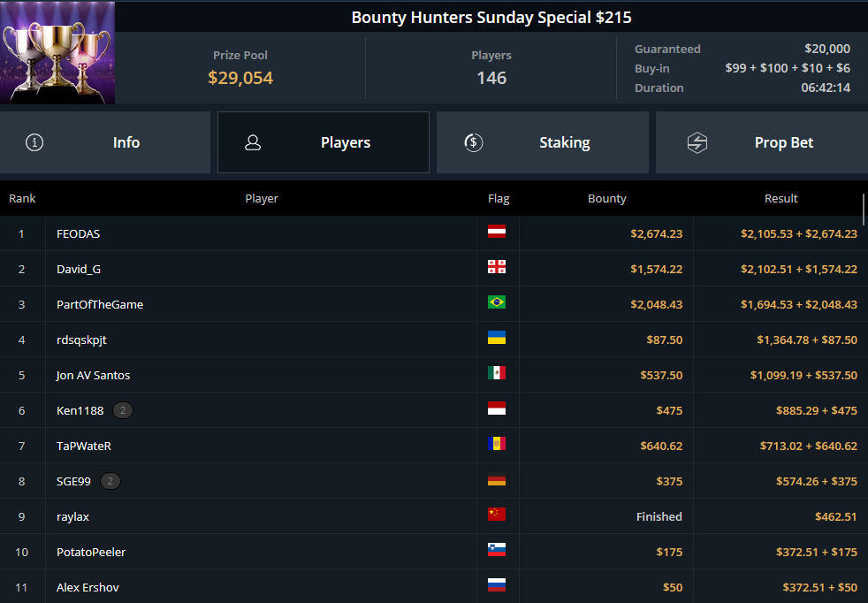868x603 pixels.
Task: Click the re-entry badge next to SGE99
Action: click(x=110, y=481)
